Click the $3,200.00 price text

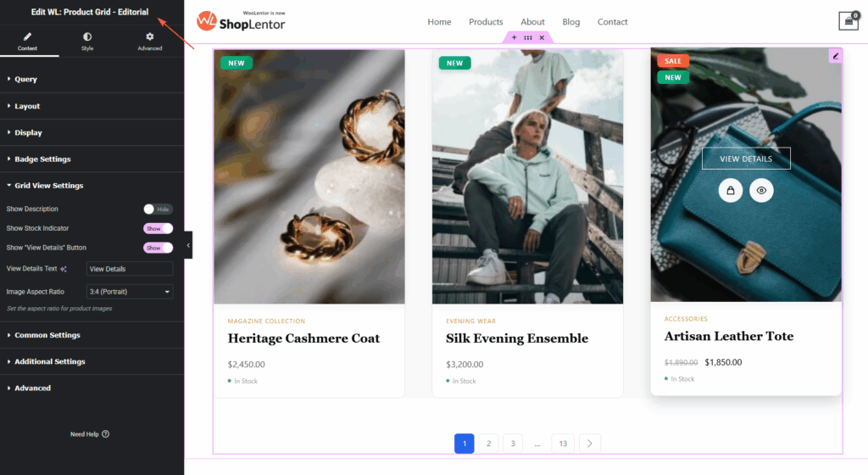pyautogui.click(x=465, y=364)
